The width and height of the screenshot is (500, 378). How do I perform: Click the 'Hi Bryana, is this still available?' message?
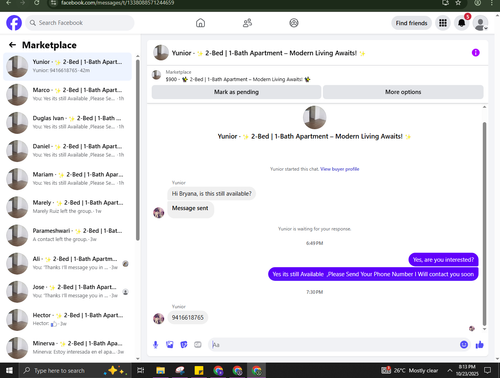(x=211, y=194)
